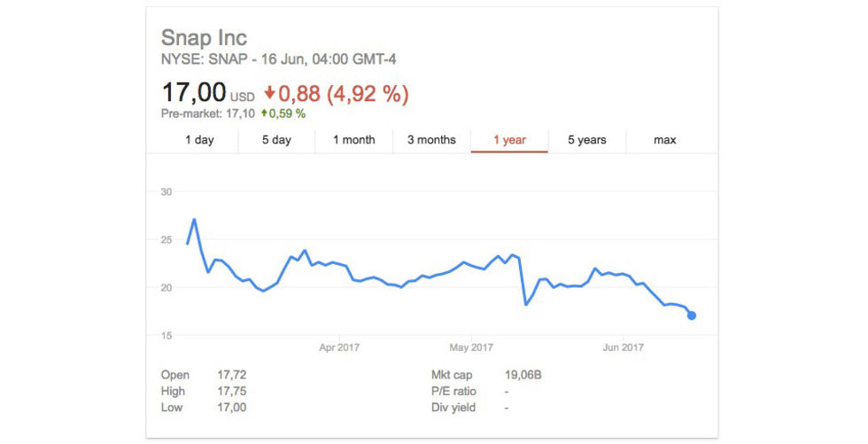Click the blue endpoint dot on chart
Viewport: 868px width, 444px height.
[x=692, y=315]
